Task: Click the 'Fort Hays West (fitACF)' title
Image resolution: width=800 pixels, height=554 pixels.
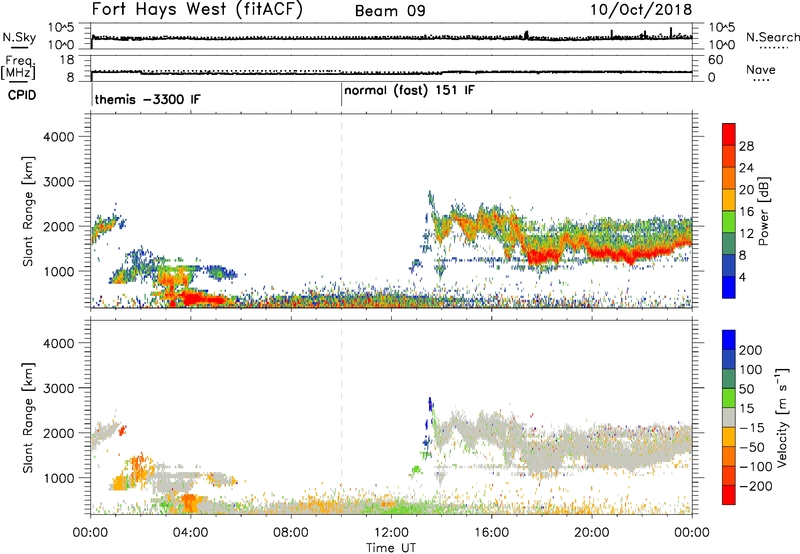Action: 197,10
